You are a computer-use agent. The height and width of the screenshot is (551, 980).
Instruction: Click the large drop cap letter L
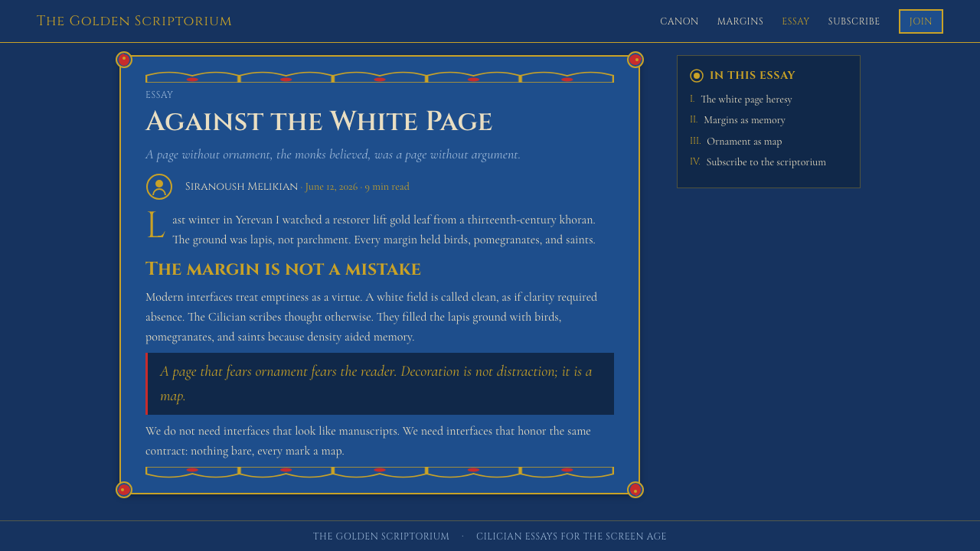point(155,227)
